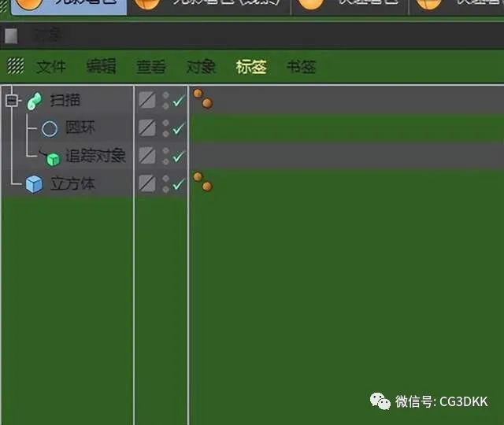Select the orange material tag on 立方体 row

(203, 182)
